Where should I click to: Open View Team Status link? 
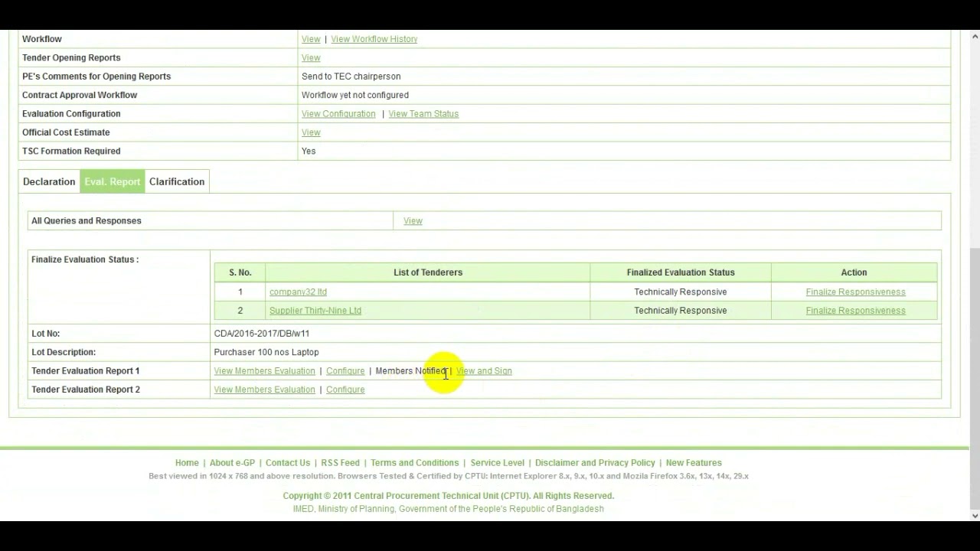(x=423, y=114)
